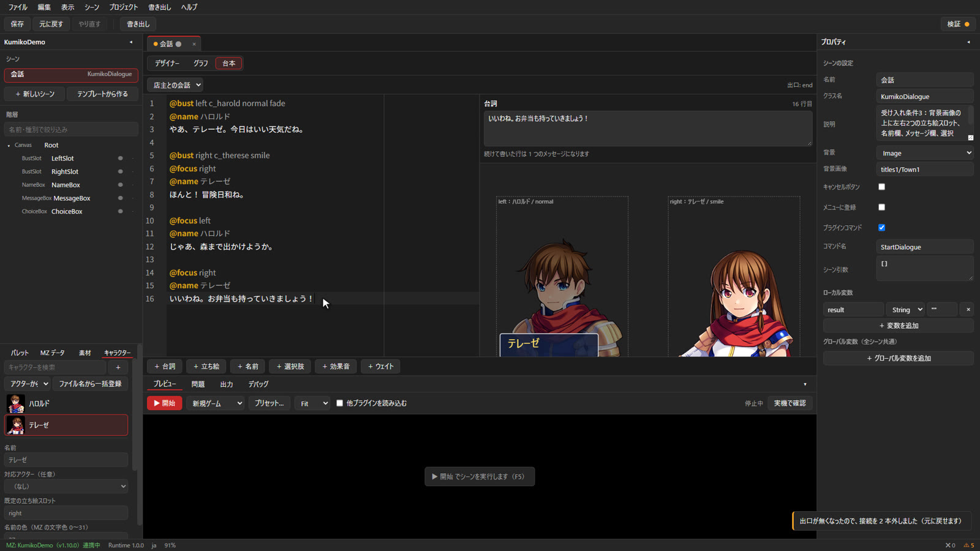Check 他プラグインを読み込む checkbox

(x=339, y=403)
